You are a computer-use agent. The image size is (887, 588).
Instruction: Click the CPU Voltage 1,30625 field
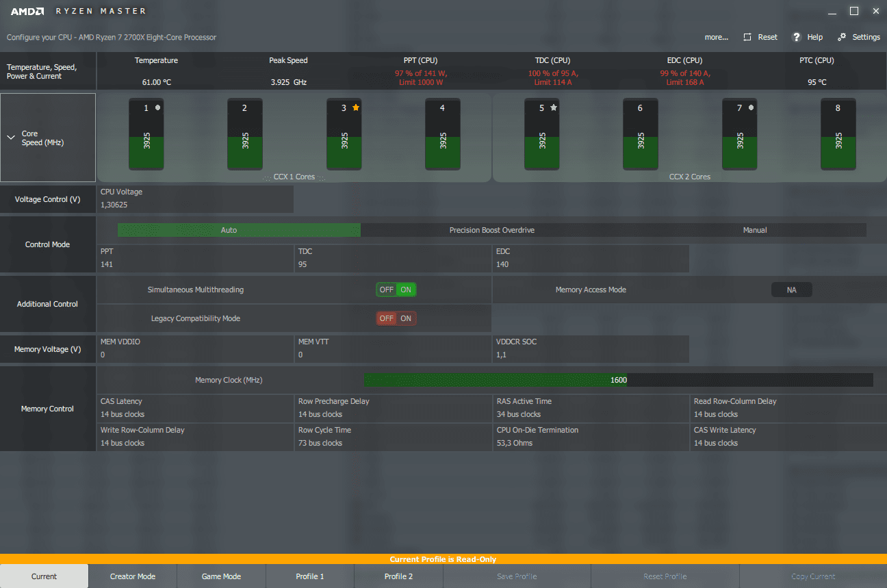pyautogui.click(x=195, y=199)
